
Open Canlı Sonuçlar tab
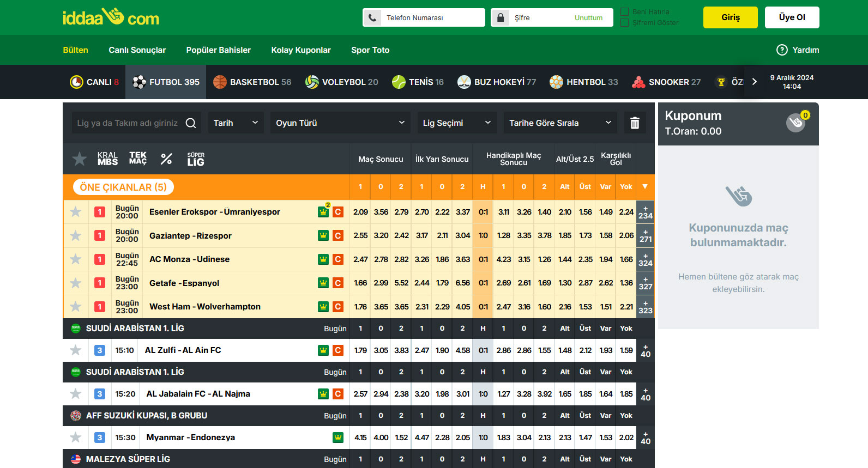pyautogui.click(x=137, y=50)
